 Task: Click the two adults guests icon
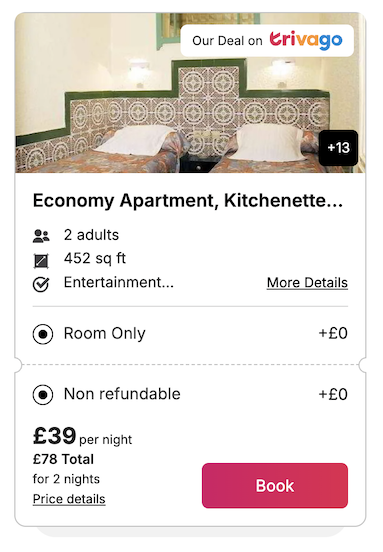click(x=41, y=236)
